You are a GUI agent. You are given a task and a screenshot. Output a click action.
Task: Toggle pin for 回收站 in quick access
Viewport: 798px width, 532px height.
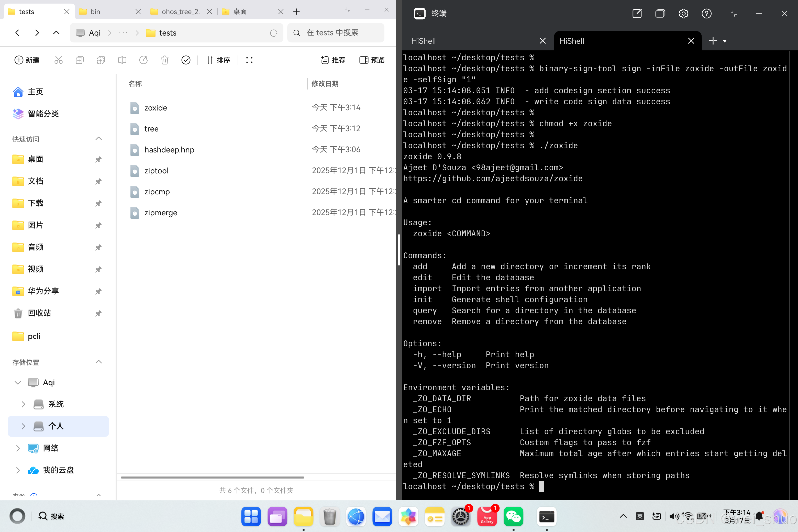pyautogui.click(x=98, y=313)
